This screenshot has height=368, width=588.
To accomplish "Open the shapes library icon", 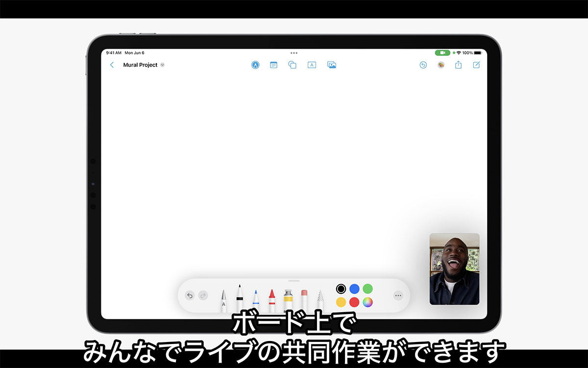I will [x=293, y=65].
